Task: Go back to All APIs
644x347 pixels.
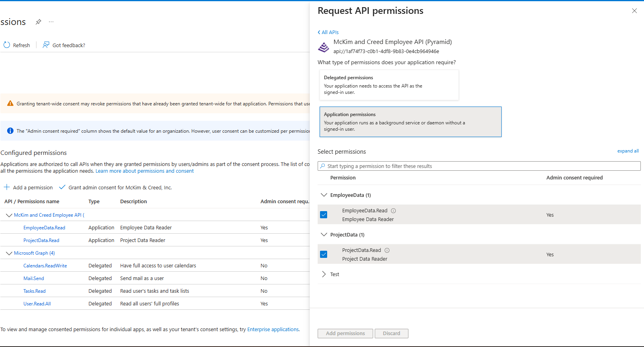Action: [328, 32]
